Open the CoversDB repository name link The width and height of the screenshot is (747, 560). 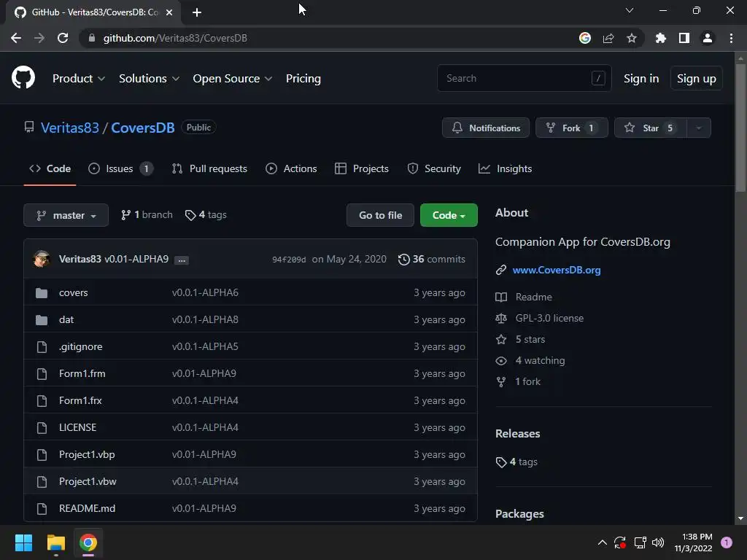142,128
